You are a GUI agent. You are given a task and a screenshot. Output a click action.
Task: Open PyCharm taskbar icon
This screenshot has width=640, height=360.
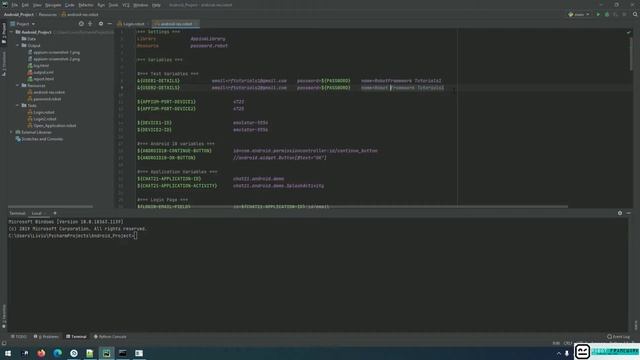pos(106,353)
